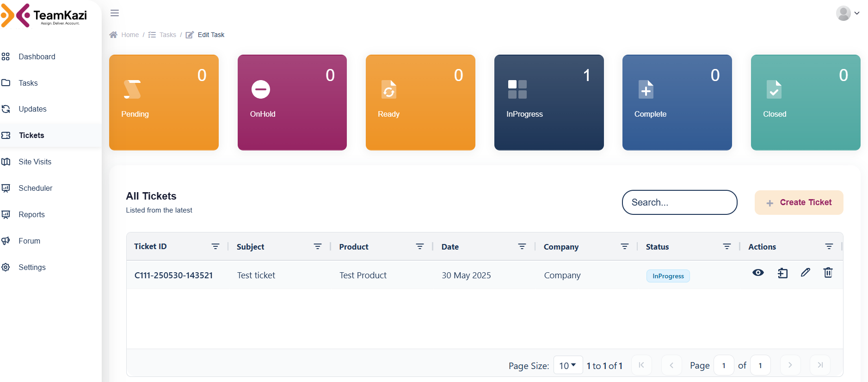The width and height of the screenshot is (868, 382).
Task: Toggle the hamburger sidebar menu
Action: pos(115,13)
